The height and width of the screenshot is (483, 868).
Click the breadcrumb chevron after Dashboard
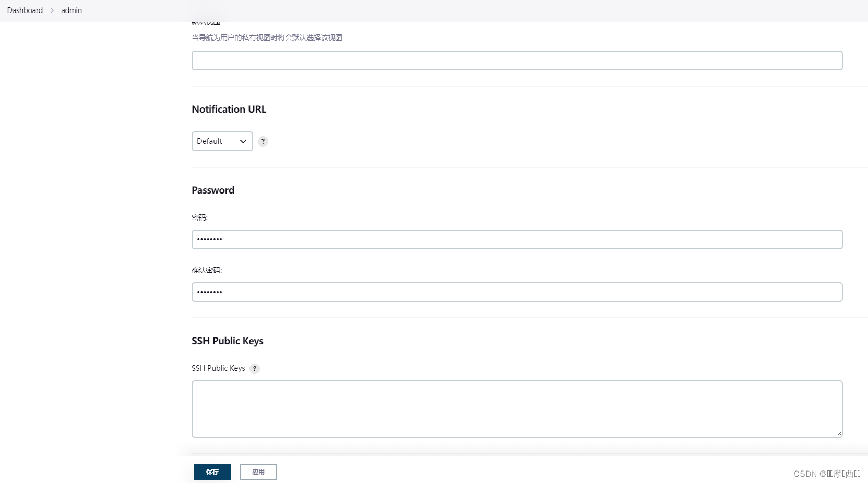[52, 10]
